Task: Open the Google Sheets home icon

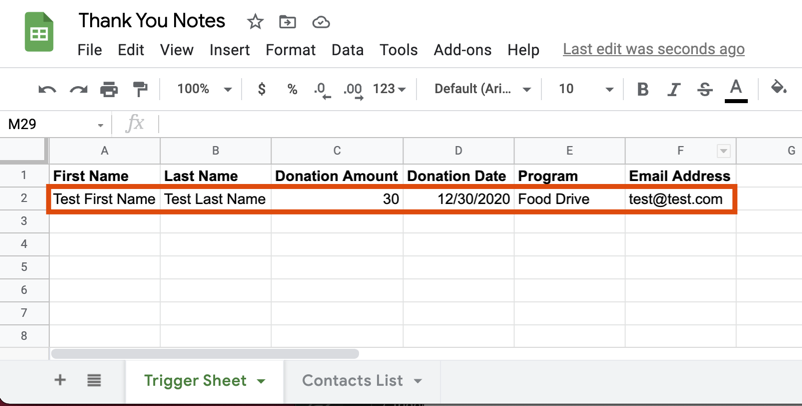Action: click(x=39, y=32)
